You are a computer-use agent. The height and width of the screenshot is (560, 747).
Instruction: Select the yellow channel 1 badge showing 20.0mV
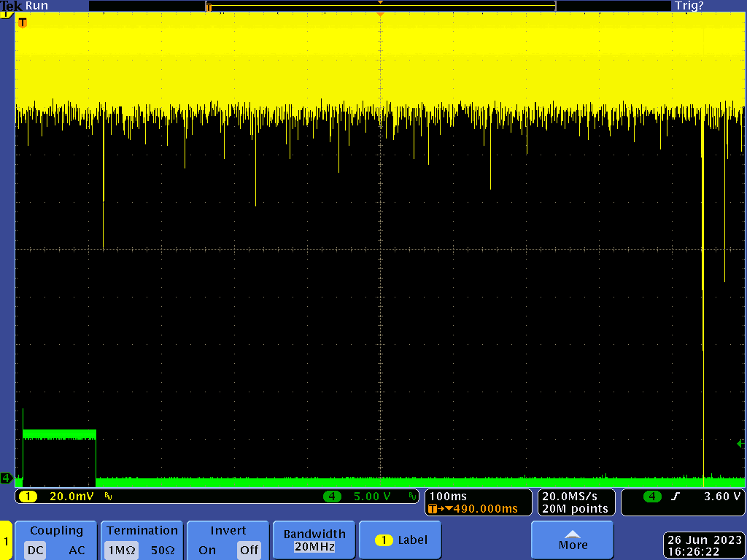pos(28,497)
